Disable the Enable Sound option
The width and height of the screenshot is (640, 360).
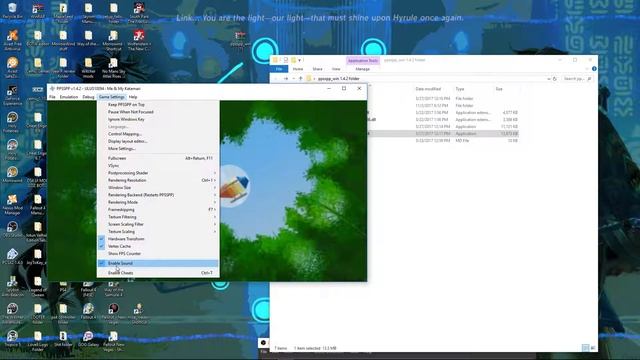pyautogui.click(x=158, y=263)
